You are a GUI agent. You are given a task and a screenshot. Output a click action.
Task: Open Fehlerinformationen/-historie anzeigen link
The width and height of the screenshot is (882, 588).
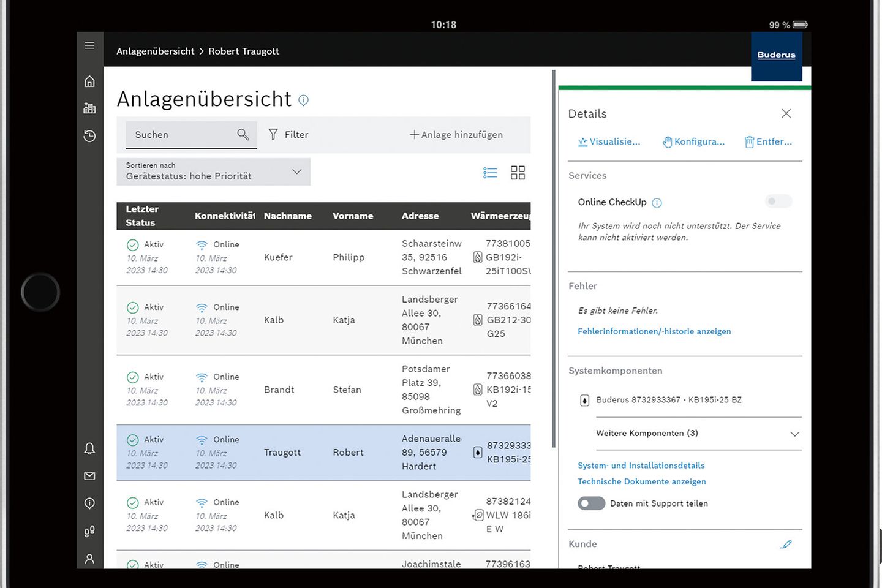[654, 331]
